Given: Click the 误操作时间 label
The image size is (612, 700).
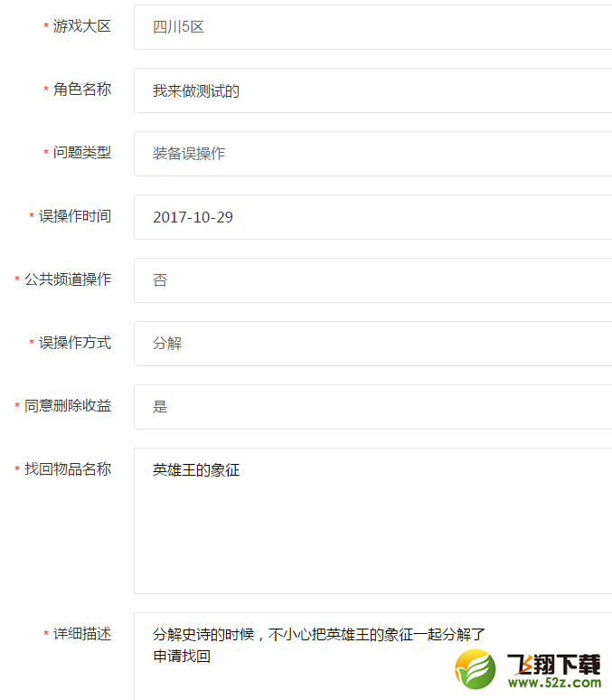Looking at the screenshot, I should coord(75,216).
